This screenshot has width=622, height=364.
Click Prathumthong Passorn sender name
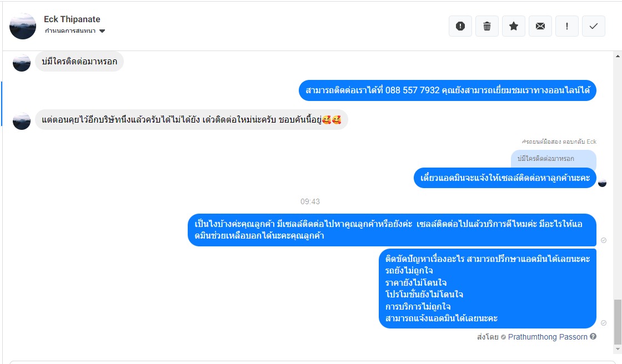pos(548,337)
